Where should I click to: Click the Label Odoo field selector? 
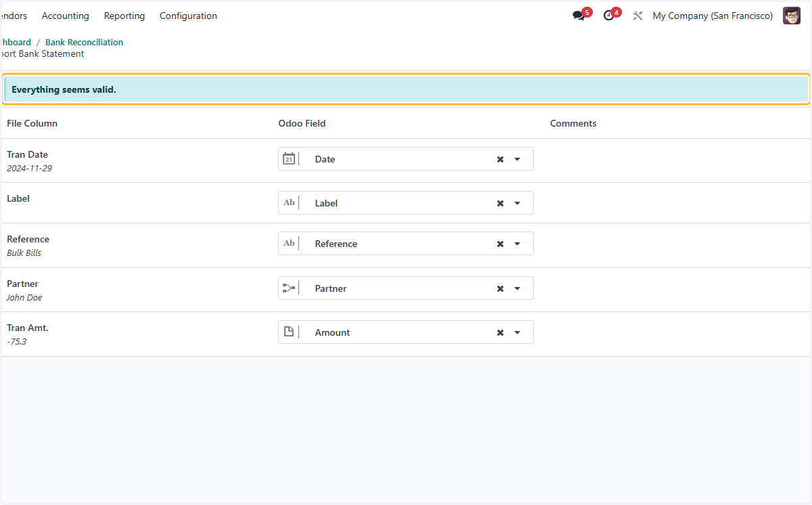406,203
